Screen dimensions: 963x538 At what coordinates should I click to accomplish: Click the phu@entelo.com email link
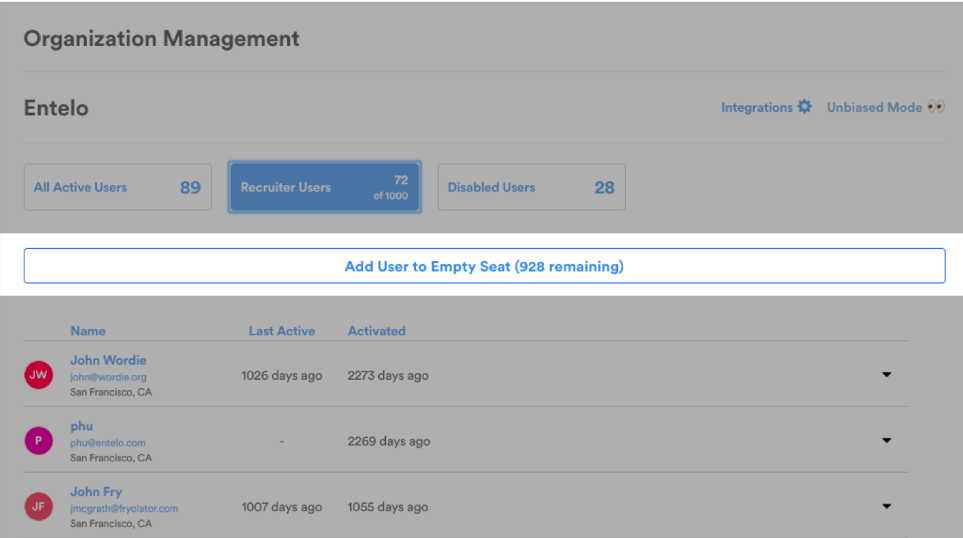click(x=107, y=443)
